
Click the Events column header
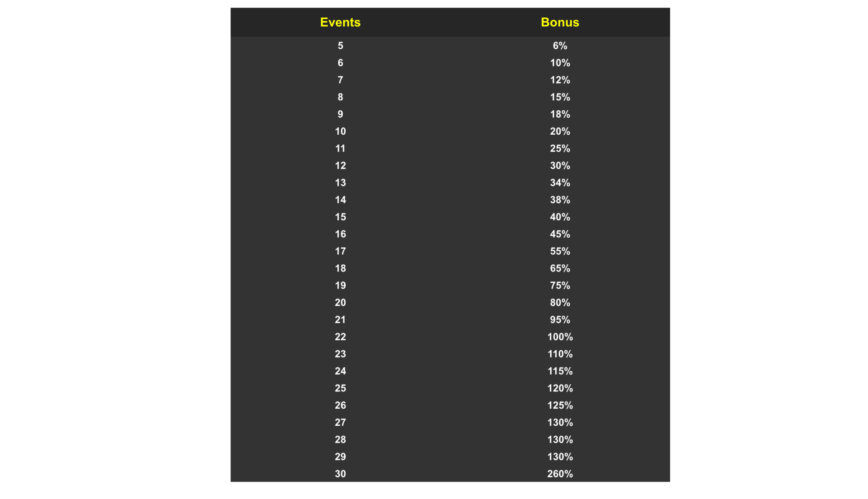point(340,22)
